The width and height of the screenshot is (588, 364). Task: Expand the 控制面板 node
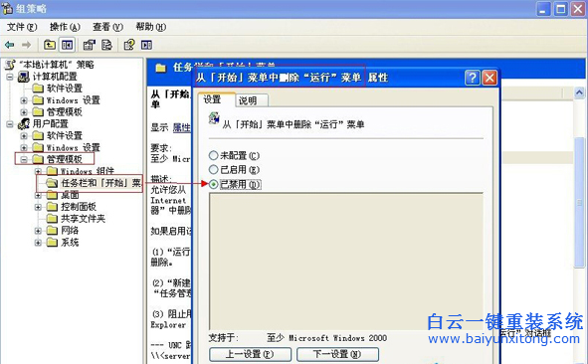38,207
